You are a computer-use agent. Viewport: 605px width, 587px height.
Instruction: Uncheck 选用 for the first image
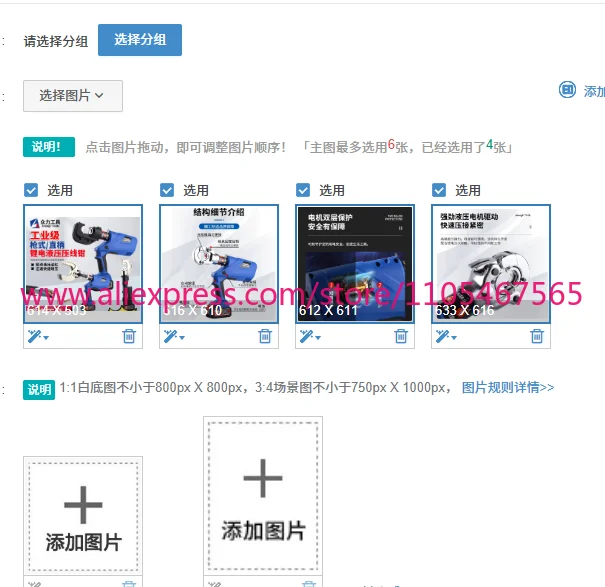[x=31, y=190]
